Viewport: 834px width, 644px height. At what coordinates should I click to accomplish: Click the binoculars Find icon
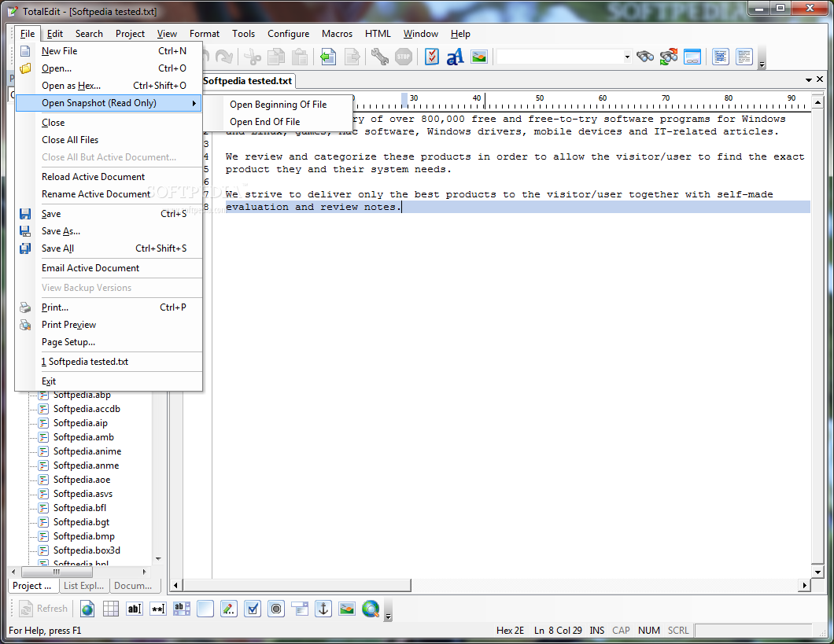645,57
